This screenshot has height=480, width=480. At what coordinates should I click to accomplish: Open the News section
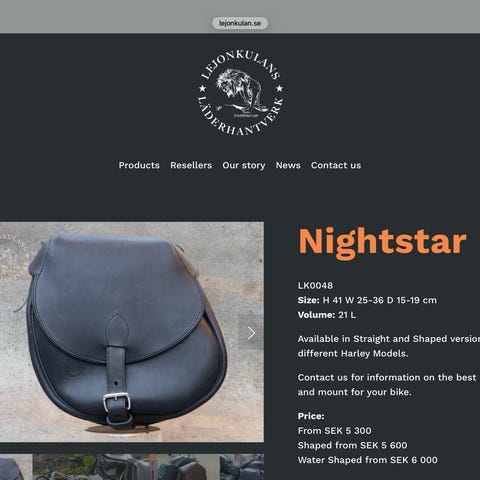(x=288, y=165)
